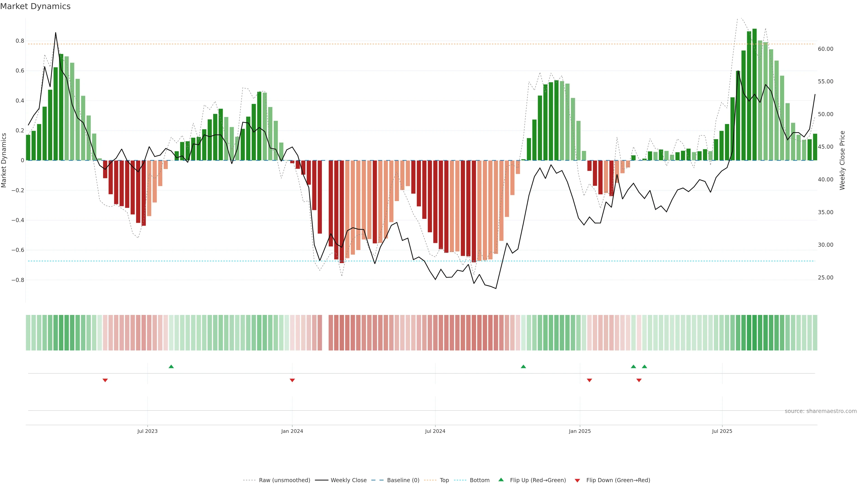Image resolution: width=868 pixels, height=488 pixels.
Task: Click the Weekly Close Price axis title
Action: tap(842, 160)
